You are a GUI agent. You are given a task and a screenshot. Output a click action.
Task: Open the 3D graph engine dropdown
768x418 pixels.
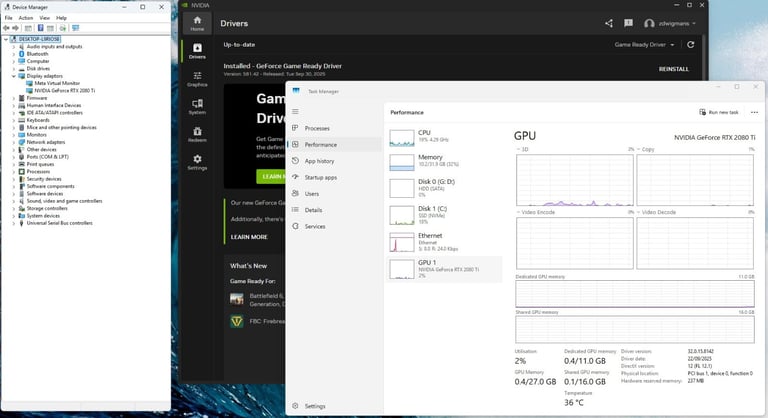point(522,149)
